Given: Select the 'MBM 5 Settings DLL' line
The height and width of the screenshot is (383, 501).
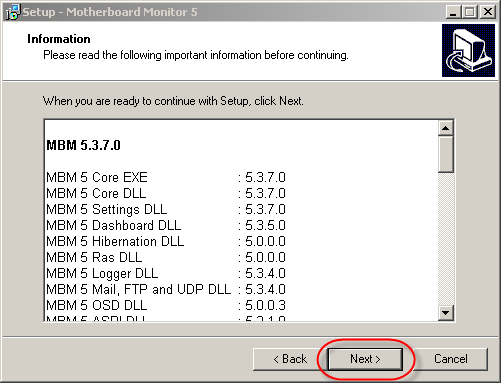Looking at the screenshot, I should click(166, 209).
